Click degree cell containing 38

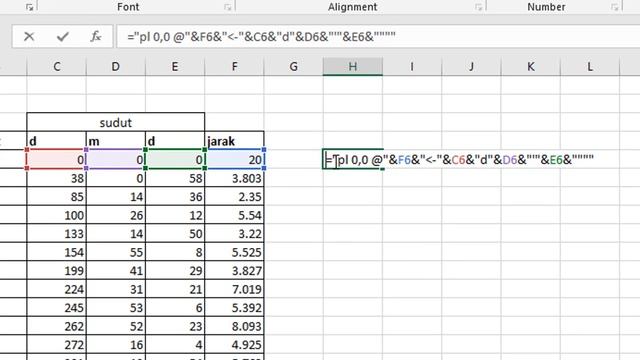click(x=57, y=178)
